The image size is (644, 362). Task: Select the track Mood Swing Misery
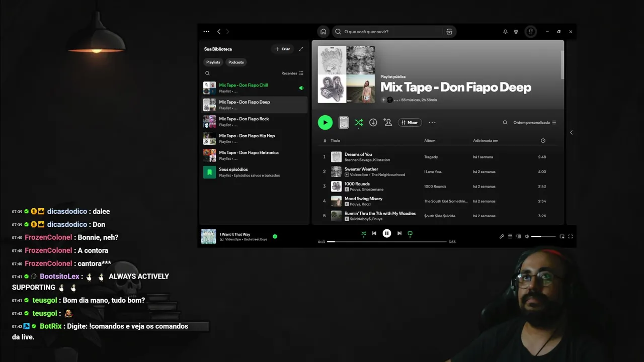point(363,199)
